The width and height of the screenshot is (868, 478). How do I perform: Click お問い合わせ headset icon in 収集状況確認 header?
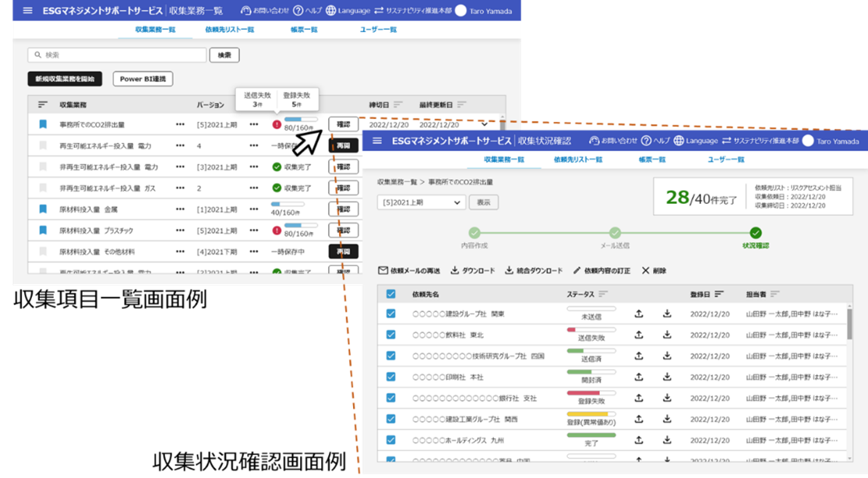click(594, 141)
